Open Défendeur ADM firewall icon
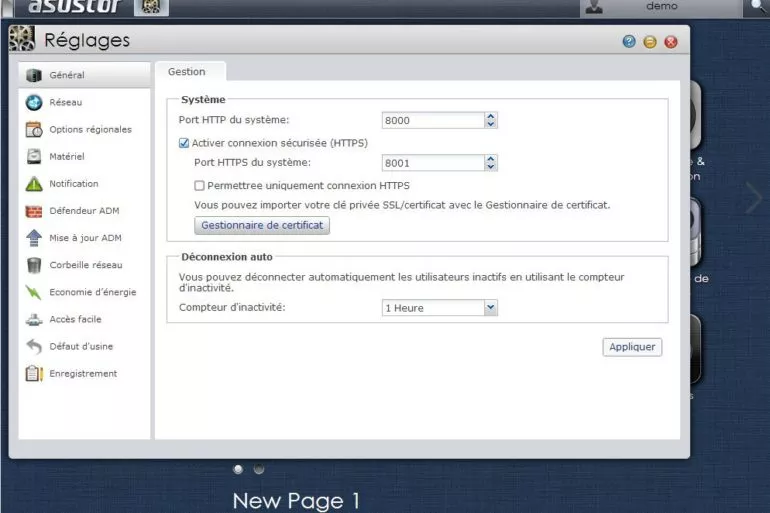The width and height of the screenshot is (770, 513). pos(34,211)
